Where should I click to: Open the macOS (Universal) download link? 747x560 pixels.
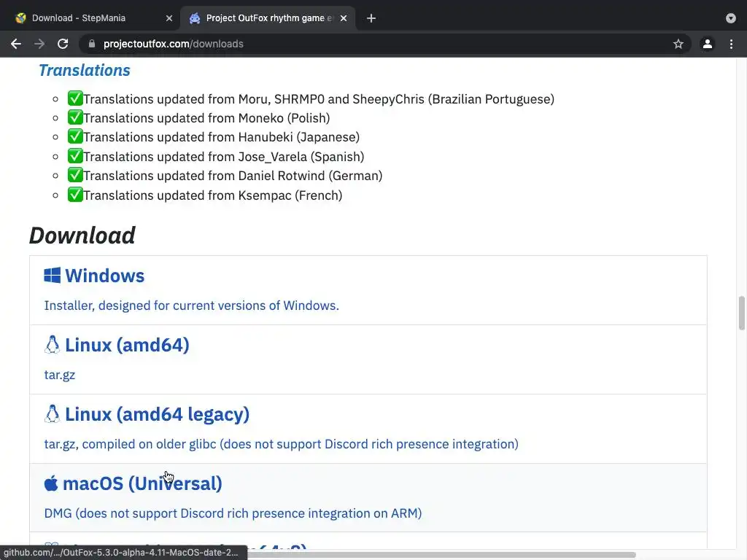pos(142,484)
